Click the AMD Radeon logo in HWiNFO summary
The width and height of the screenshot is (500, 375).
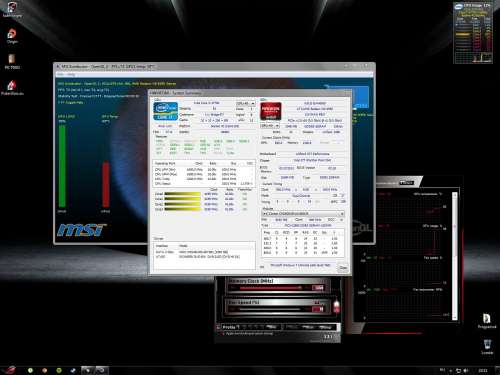click(271, 111)
